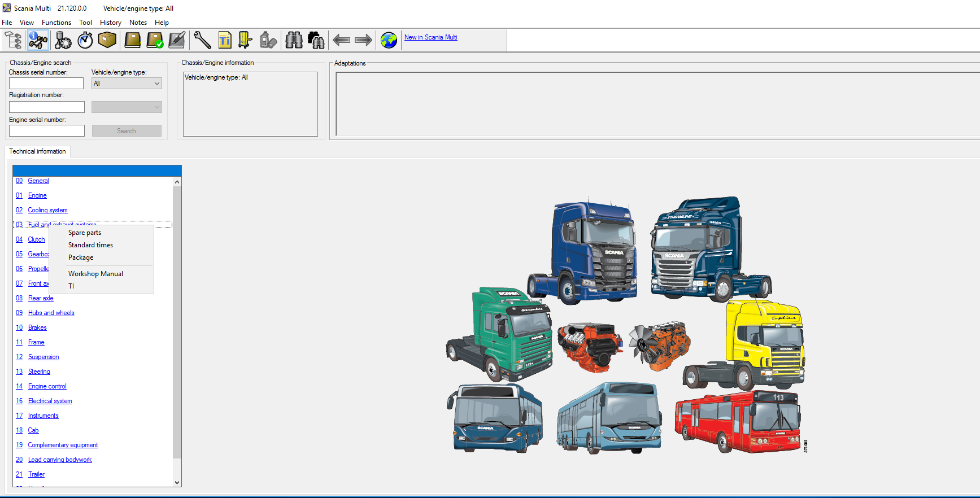
Task: Open the disabled dropdown beside Registration number
Action: (127, 107)
